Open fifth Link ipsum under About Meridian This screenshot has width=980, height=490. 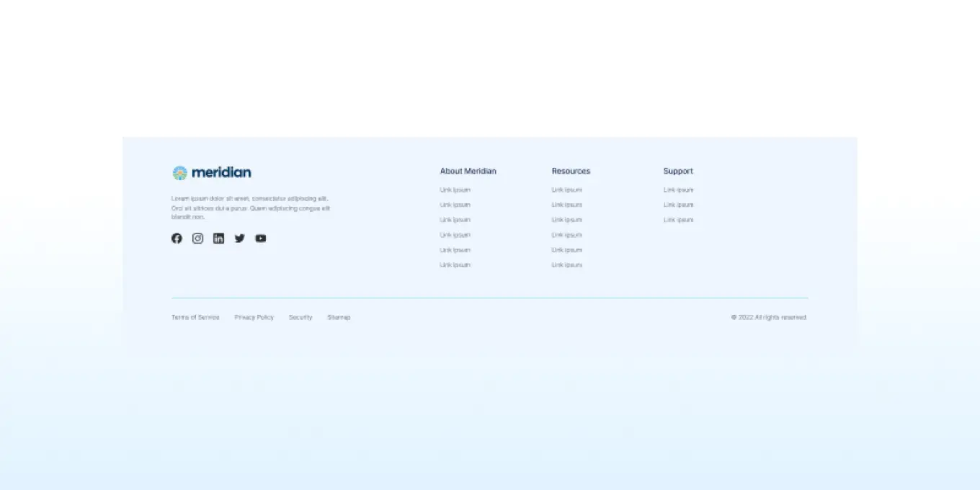(x=455, y=250)
